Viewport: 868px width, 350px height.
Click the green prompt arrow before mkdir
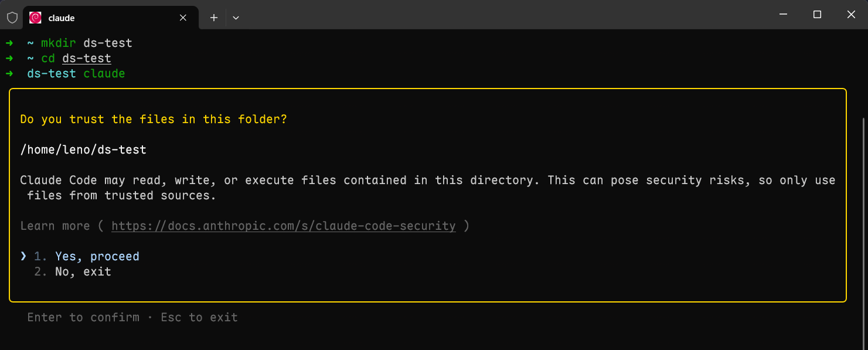pyautogui.click(x=9, y=43)
